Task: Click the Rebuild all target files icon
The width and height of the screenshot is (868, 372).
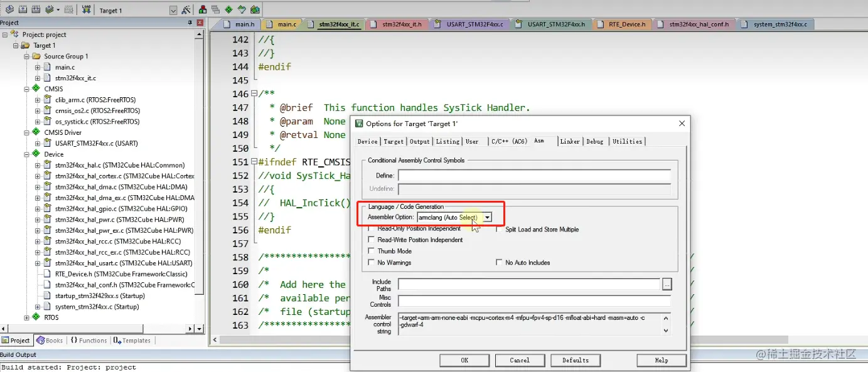Action: tap(35, 10)
